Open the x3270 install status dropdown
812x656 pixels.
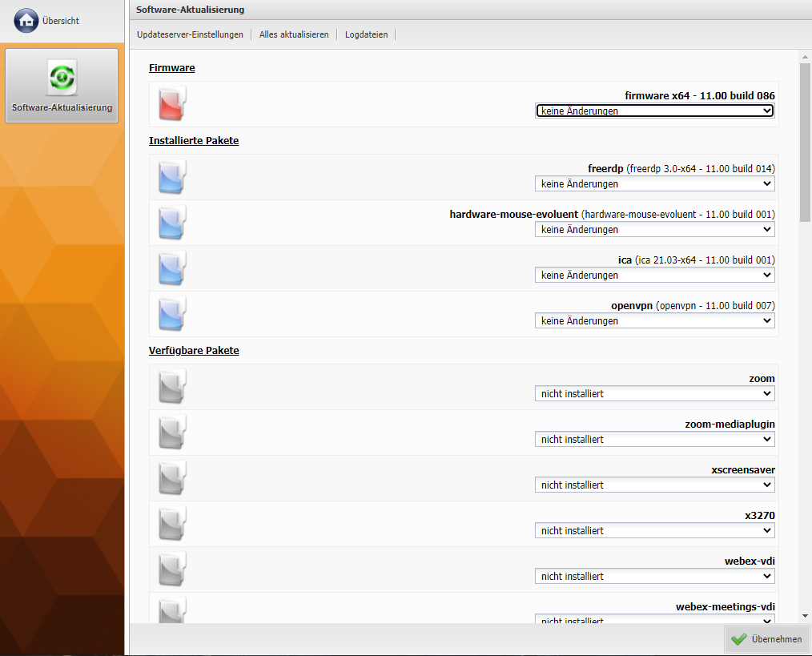654,531
